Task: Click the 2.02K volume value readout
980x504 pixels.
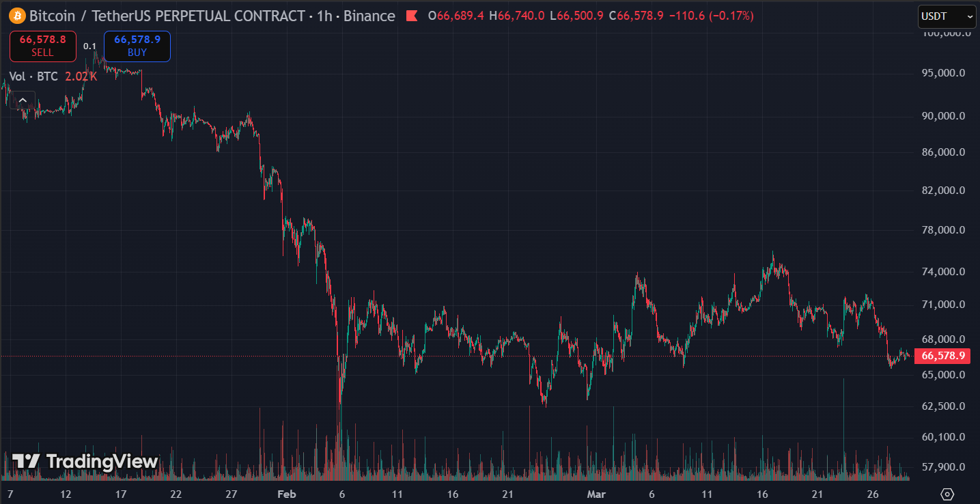Action: click(x=80, y=76)
